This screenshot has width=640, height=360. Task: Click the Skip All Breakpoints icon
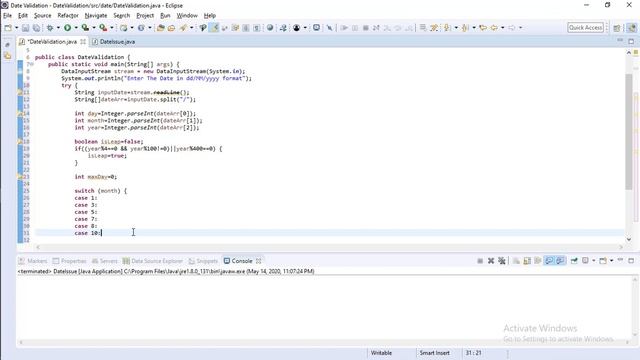pos(329,28)
